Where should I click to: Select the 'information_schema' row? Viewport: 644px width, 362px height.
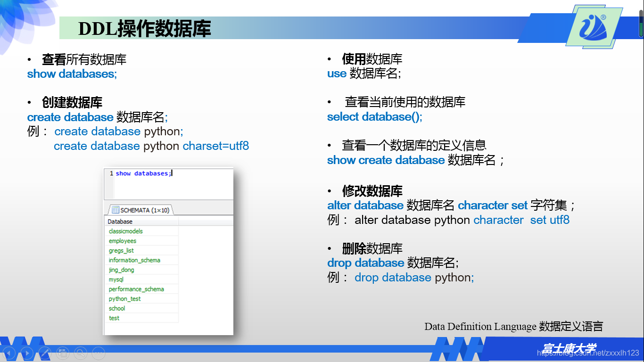pos(141,260)
